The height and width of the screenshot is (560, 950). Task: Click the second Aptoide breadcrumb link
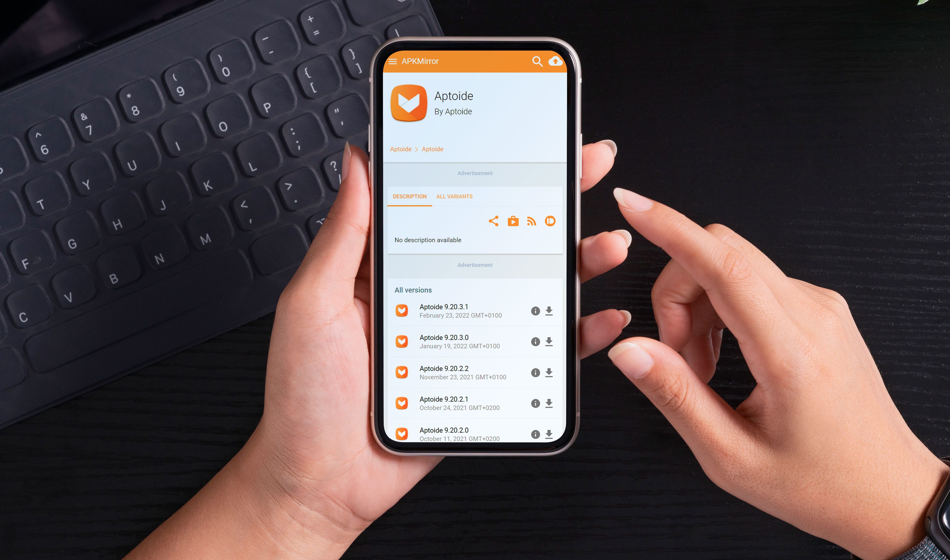(x=433, y=149)
